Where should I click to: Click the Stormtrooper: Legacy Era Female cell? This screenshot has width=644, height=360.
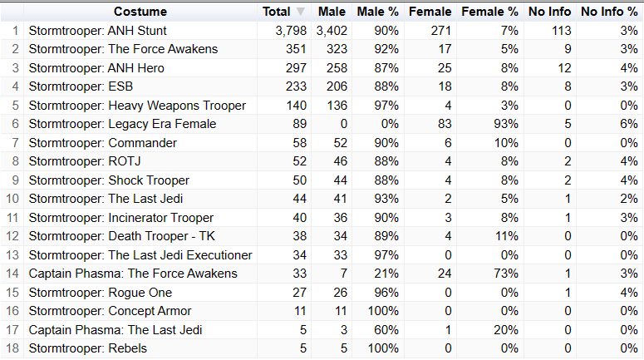pyautogui.click(x=140, y=124)
